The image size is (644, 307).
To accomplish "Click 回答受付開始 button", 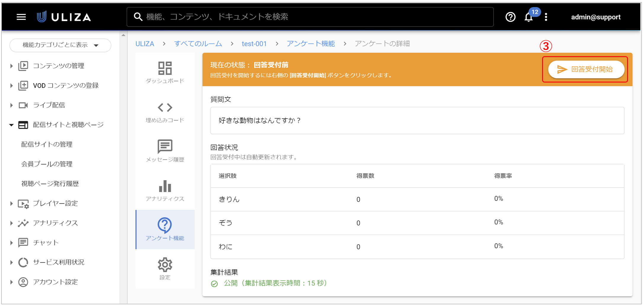I will (586, 70).
